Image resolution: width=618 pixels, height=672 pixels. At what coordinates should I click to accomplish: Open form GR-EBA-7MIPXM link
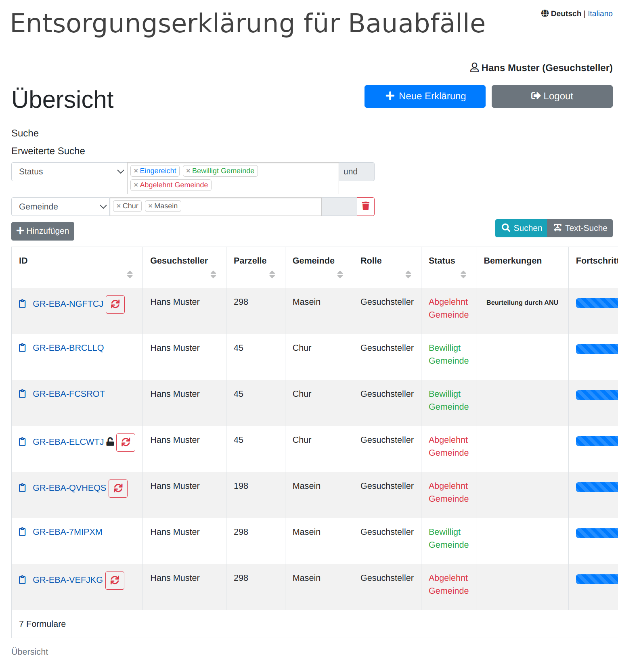tap(67, 532)
